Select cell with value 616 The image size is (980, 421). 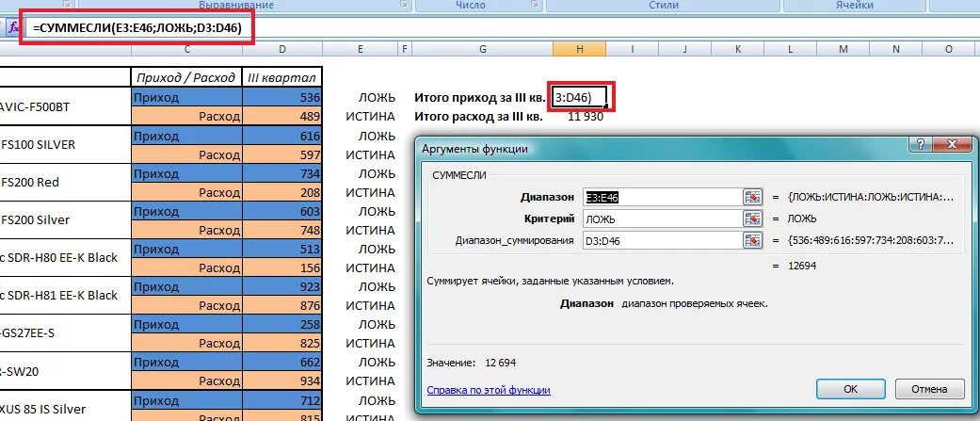tap(281, 135)
